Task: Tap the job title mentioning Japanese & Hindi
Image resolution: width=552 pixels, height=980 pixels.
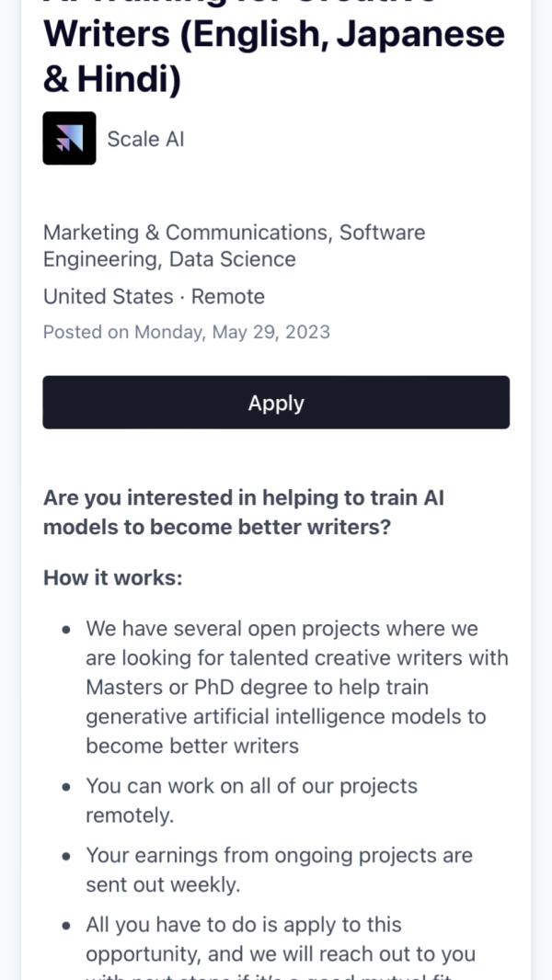Action: (273, 55)
